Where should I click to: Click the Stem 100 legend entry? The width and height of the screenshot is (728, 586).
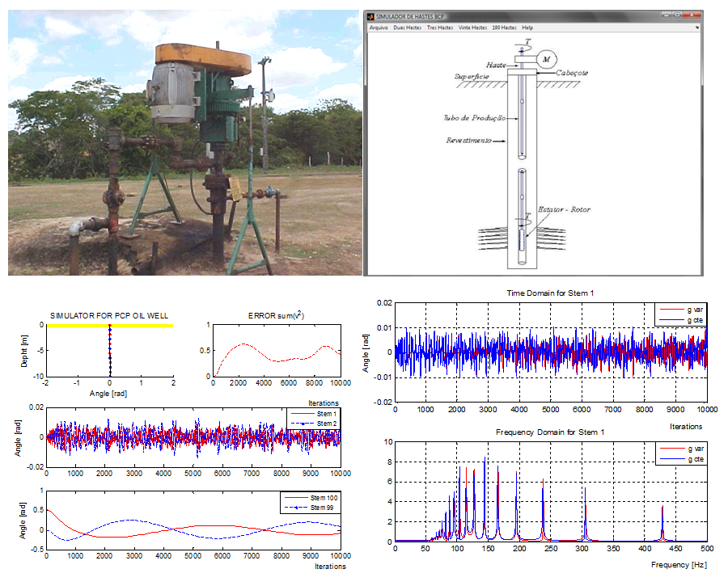[x=324, y=496]
